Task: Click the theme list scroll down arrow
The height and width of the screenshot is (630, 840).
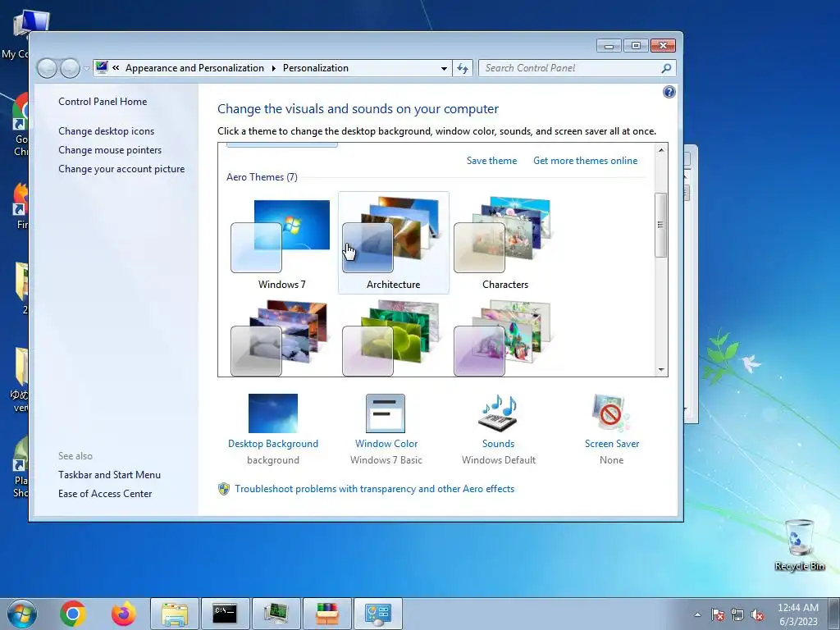Action: coord(661,370)
